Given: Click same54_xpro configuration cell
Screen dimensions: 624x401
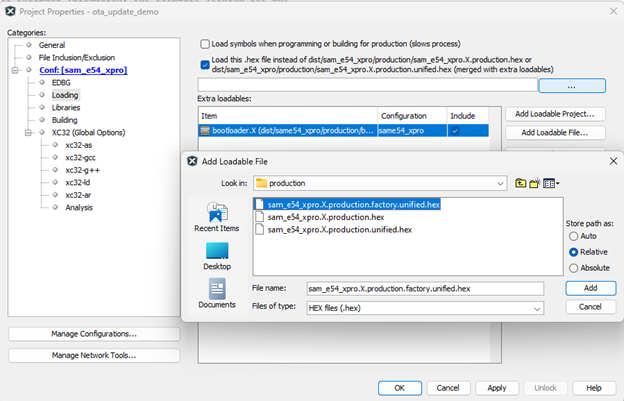Looking at the screenshot, I should 412,130.
